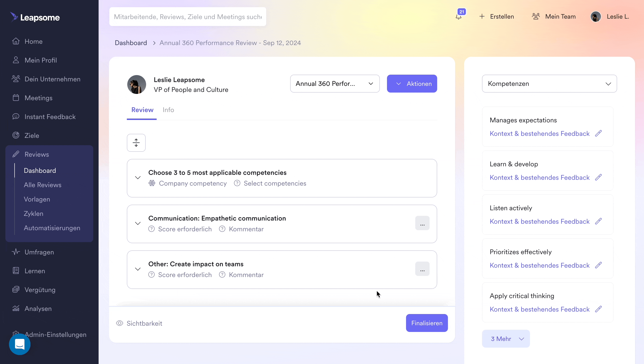Click the Analysen chart icon
Viewport: 644px width, 364px height.
pos(16,308)
